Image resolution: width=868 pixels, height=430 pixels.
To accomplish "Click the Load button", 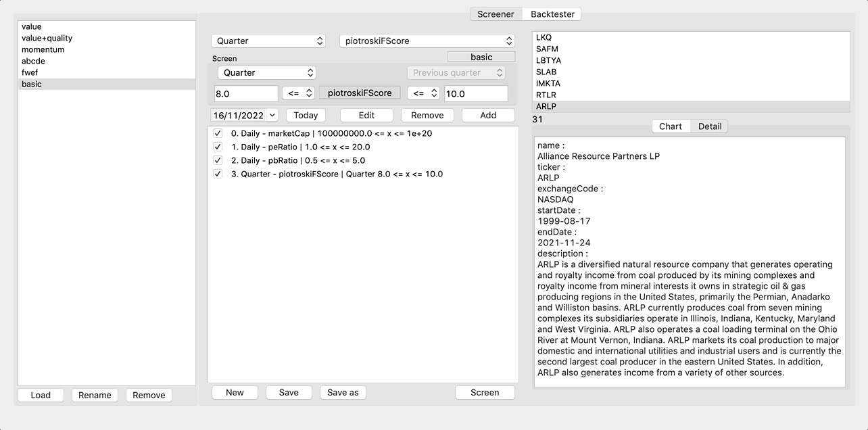I will [41, 396].
